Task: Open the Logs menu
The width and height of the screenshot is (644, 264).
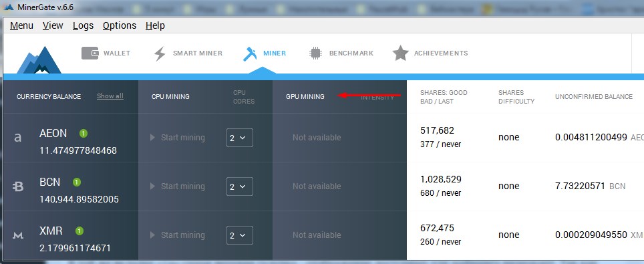Action: [84, 25]
